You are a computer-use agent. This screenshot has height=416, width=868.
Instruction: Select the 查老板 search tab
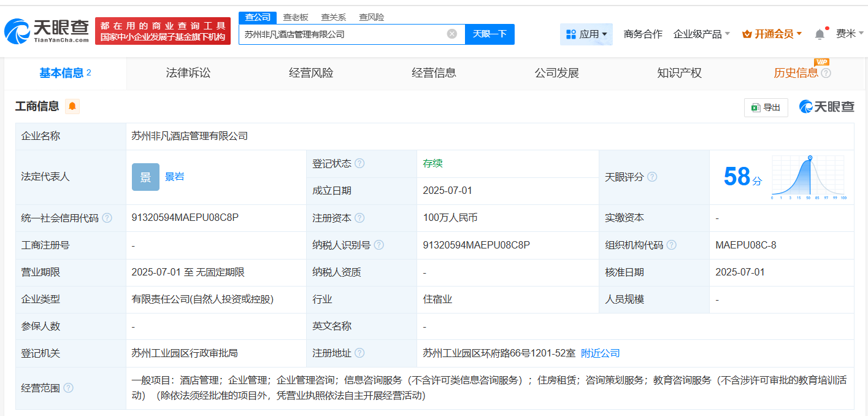295,17
